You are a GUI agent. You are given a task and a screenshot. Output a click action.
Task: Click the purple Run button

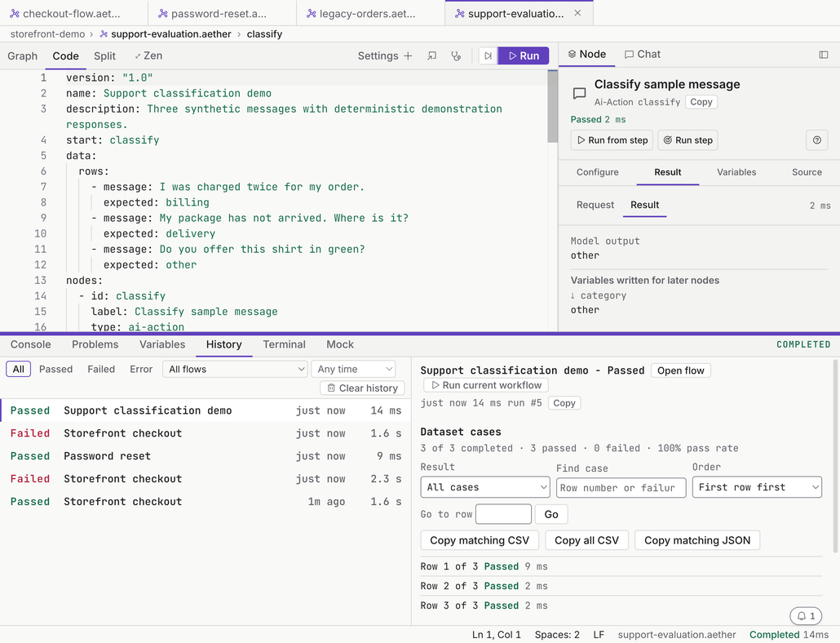coord(524,55)
